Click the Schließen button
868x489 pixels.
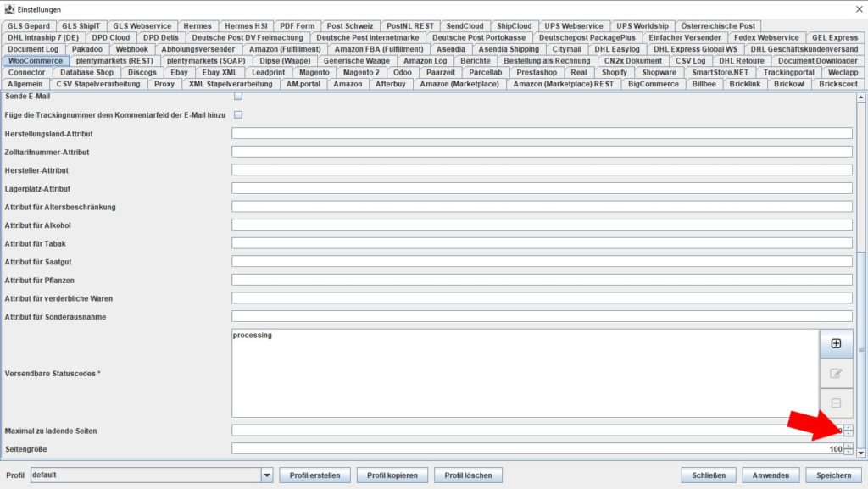click(709, 475)
